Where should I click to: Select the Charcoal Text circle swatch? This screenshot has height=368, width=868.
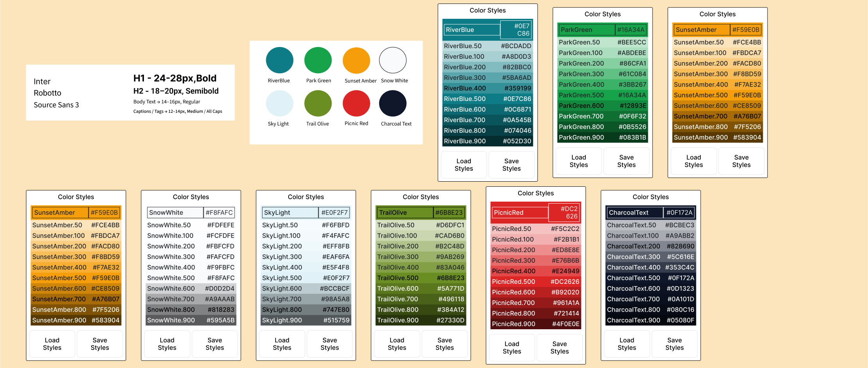393,103
